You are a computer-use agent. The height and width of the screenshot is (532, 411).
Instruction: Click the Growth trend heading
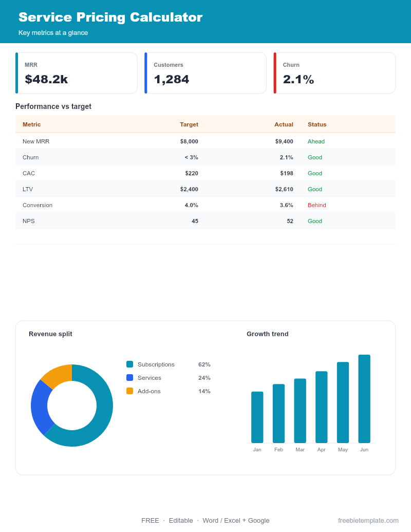(x=268, y=334)
